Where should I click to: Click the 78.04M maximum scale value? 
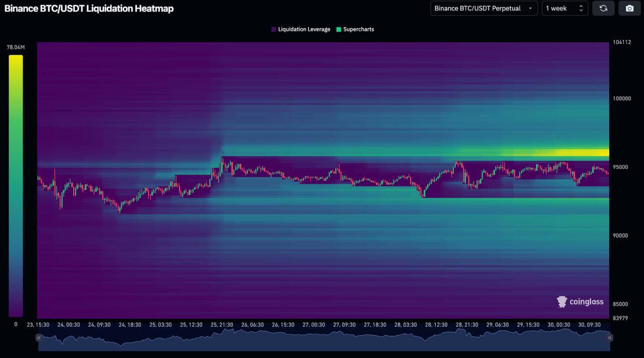tap(16, 47)
